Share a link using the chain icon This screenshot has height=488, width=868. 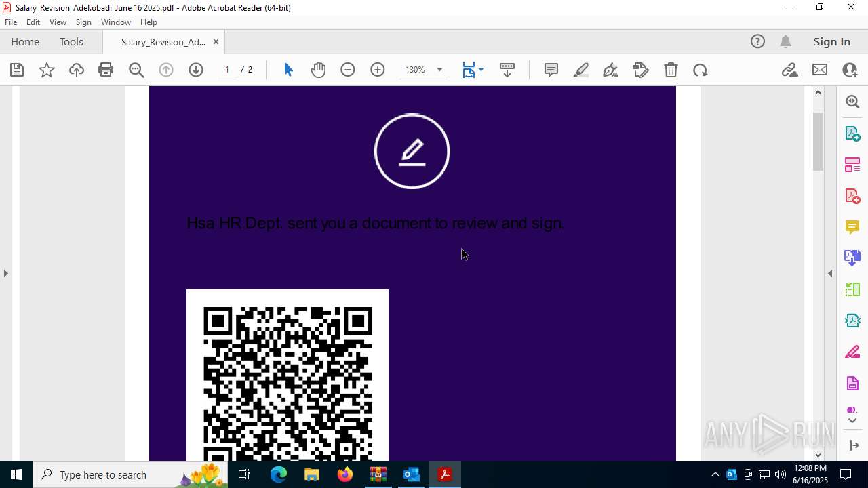789,70
